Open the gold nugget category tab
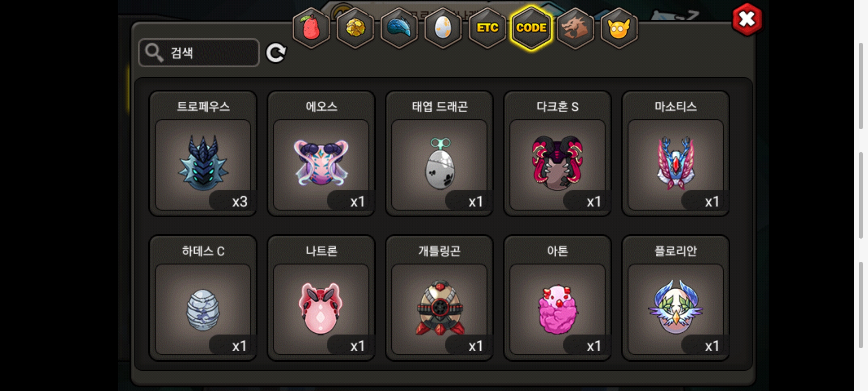This screenshot has height=391, width=868. pyautogui.click(x=355, y=28)
